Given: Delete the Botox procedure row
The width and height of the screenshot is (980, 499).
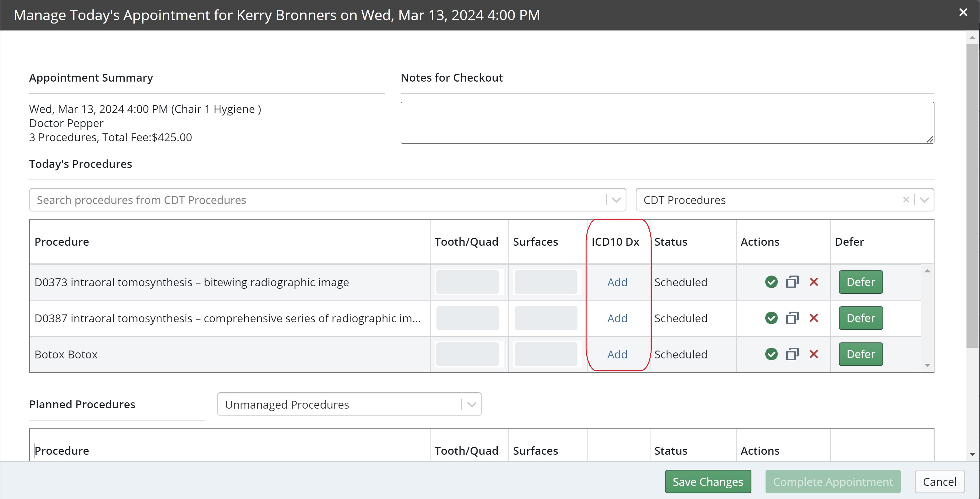Looking at the screenshot, I should point(814,354).
